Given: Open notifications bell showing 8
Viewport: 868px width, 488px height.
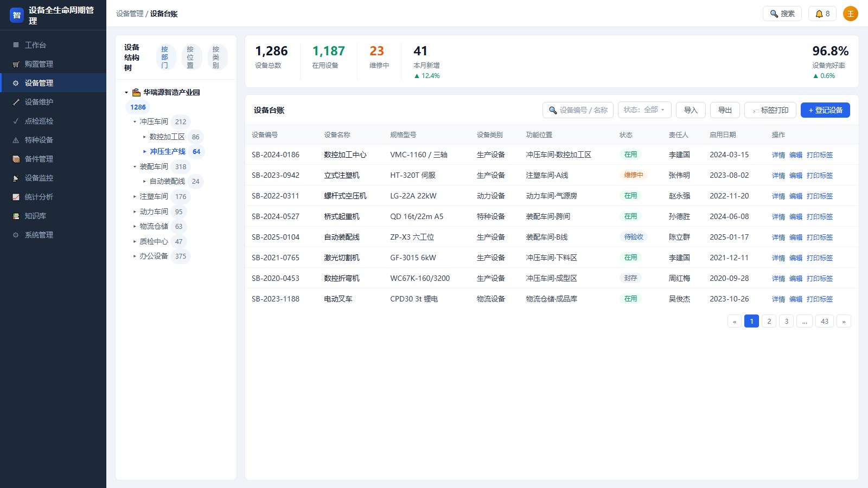Looking at the screenshot, I should (822, 14).
